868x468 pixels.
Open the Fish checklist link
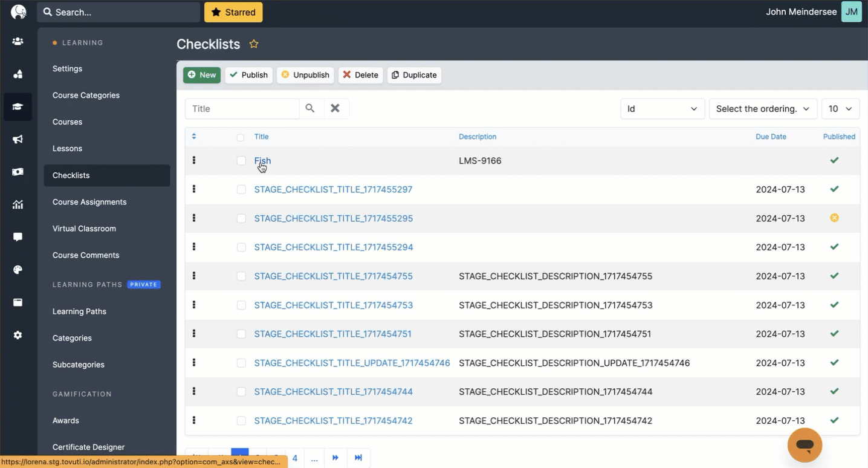point(262,161)
